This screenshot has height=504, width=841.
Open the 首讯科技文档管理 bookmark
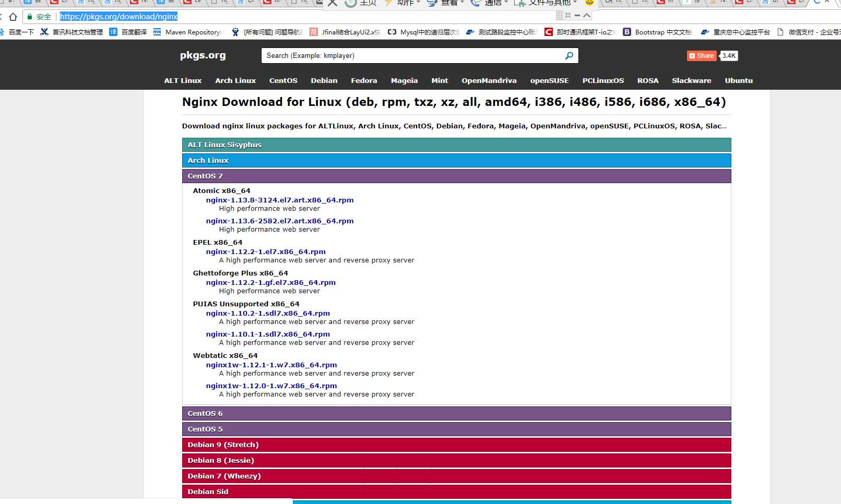coord(72,32)
